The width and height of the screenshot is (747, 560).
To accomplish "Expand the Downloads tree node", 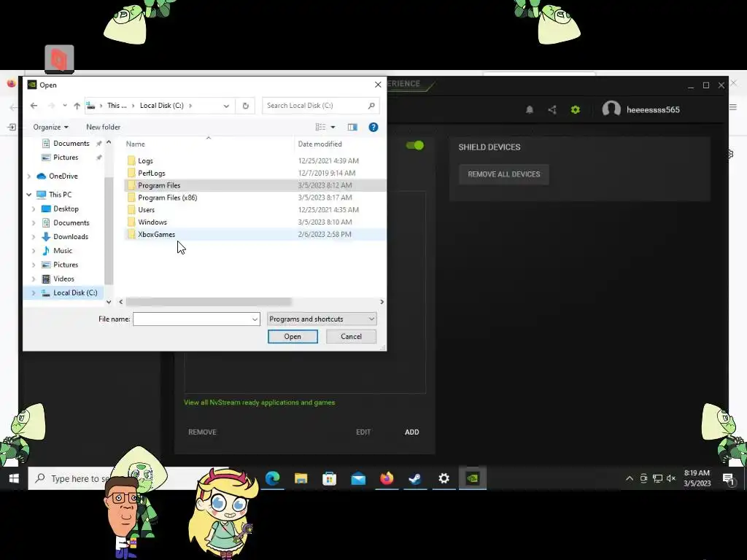I will point(34,237).
